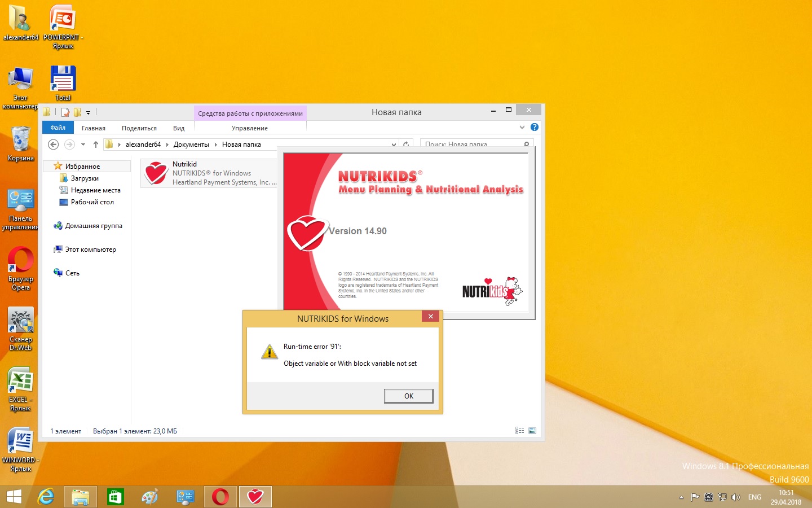The width and height of the screenshot is (812, 508).
Task: Switch to the Главная ribbon tab
Action: [x=94, y=128]
